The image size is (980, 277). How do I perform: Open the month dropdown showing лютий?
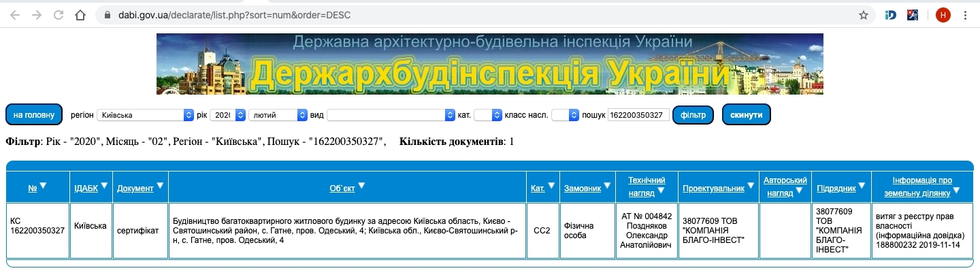(278, 115)
